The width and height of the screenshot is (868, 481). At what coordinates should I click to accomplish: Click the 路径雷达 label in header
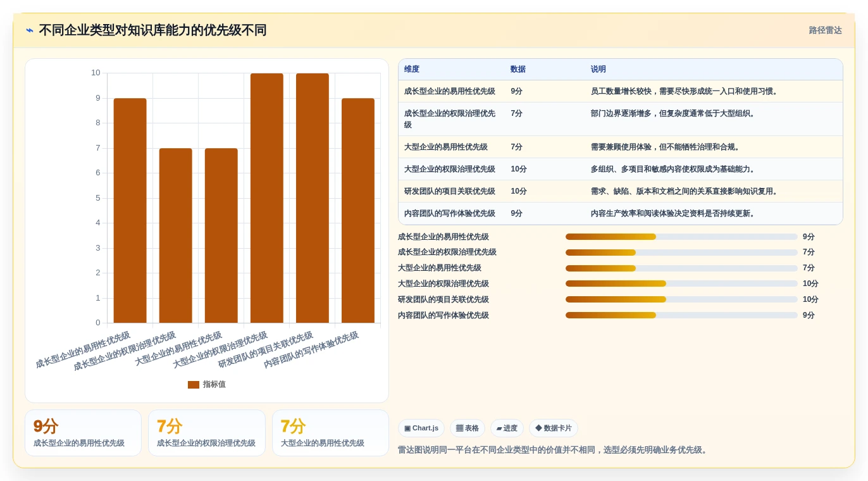click(x=825, y=30)
